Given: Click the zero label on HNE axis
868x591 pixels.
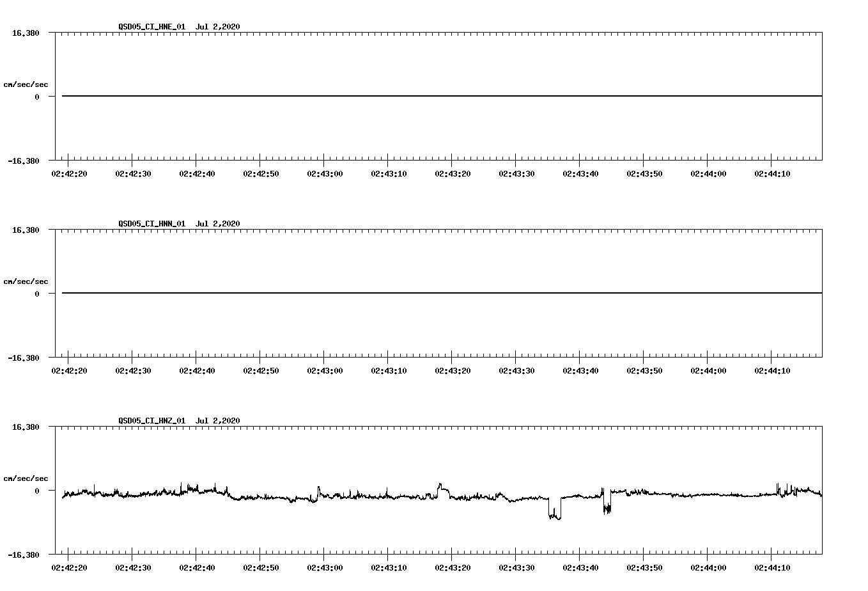Looking at the screenshot, I should [x=37, y=97].
